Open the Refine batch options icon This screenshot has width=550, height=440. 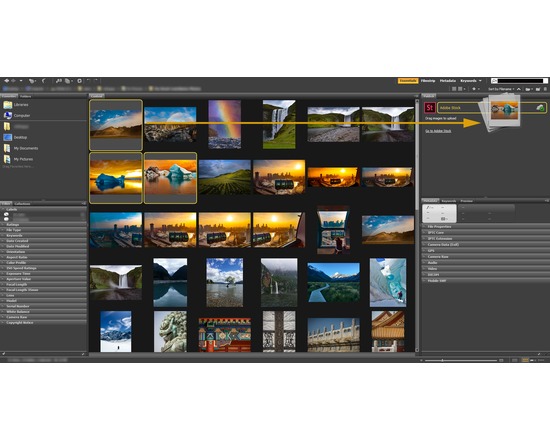click(68, 81)
